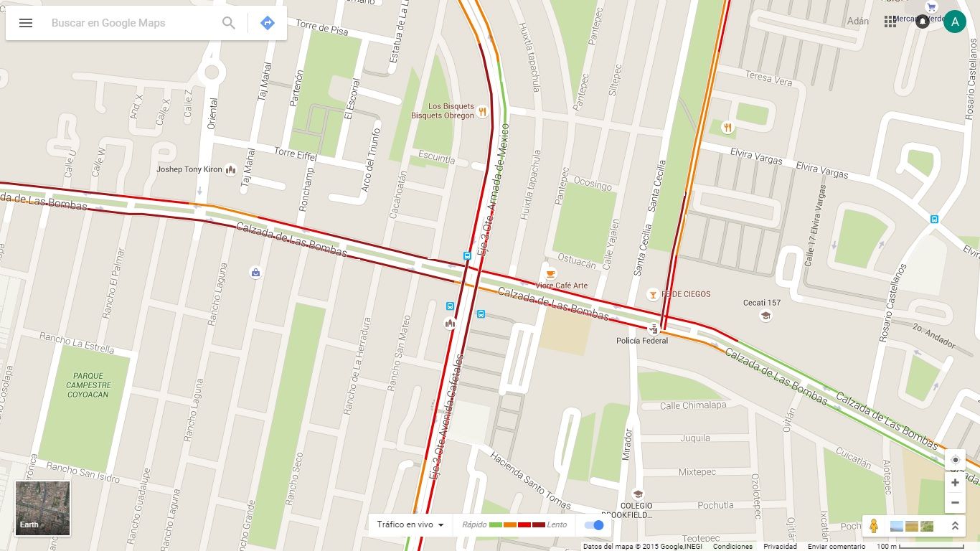This screenshot has width=980, height=551.
Task: Expand the imagery strip with double chevron
Action: click(x=955, y=526)
